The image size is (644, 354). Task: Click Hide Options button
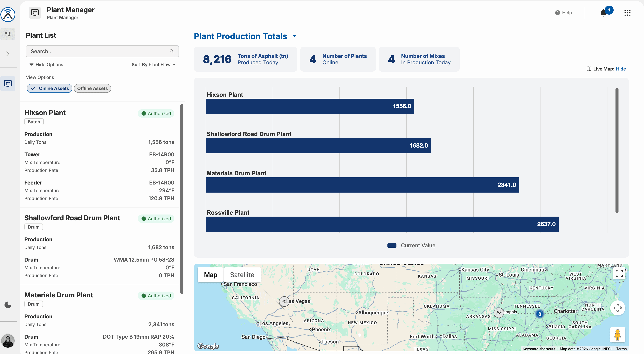coord(46,64)
